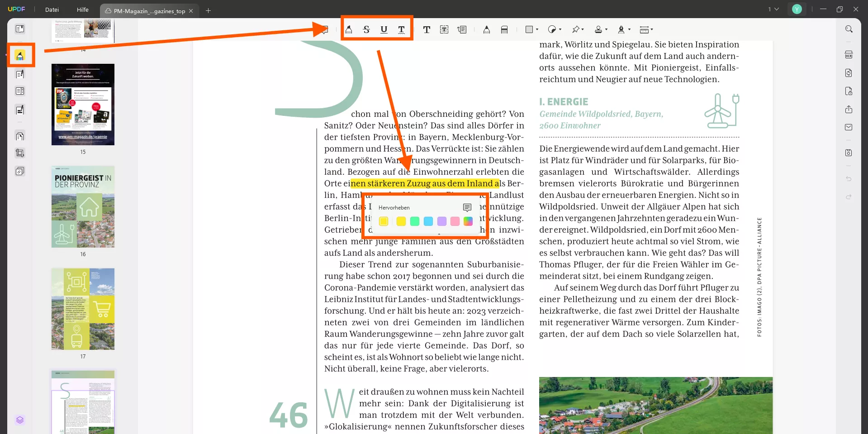
Task: Open the custom rainbow color picker
Action: [468, 221]
